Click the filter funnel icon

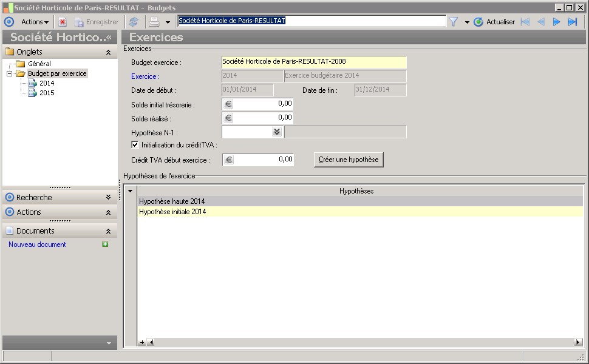pos(454,22)
